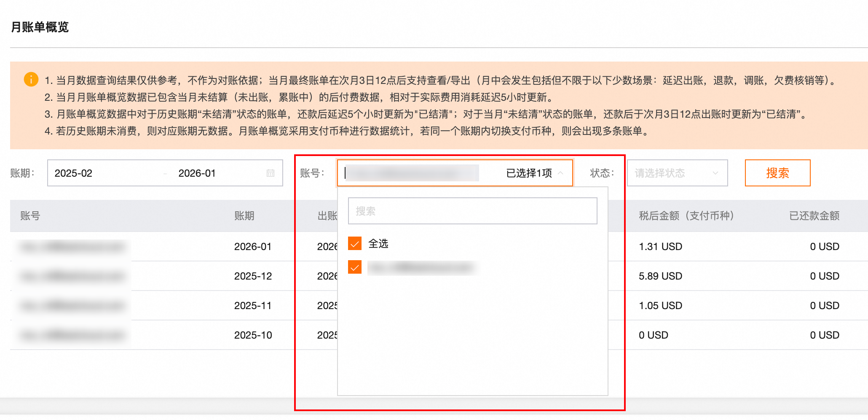The height and width of the screenshot is (420, 868).
Task: Click the start period 2025-02 field
Action: point(73,173)
